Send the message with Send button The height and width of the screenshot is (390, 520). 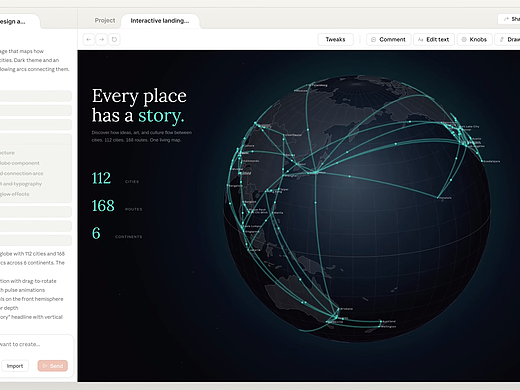pyautogui.click(x=53, y=366)
